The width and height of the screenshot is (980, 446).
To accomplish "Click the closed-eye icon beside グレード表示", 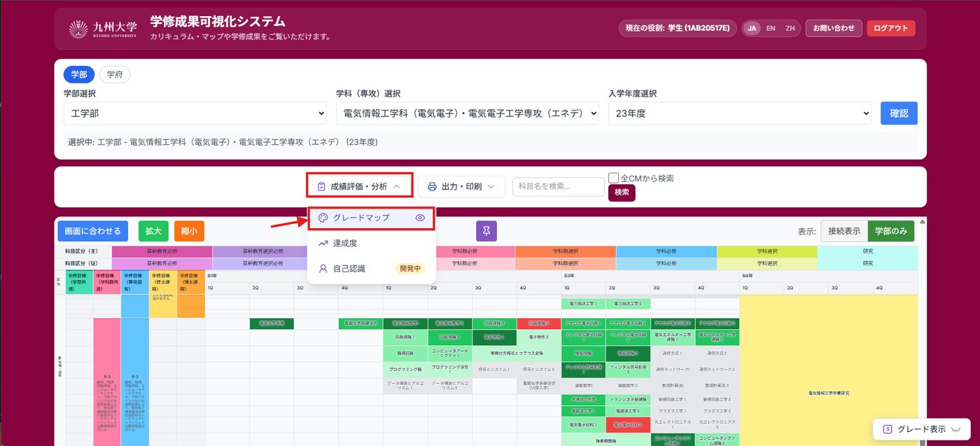I will pyautogui.click(x=955, y=428).
